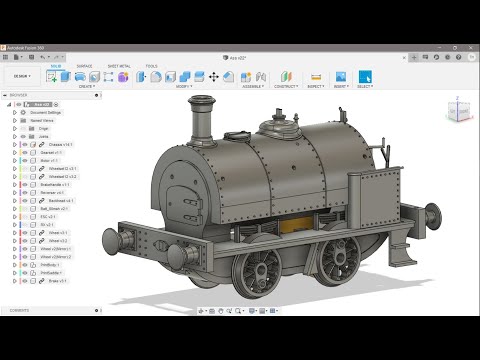Select the Press Pull tool
Viewport: 480px width, 360px height.
141,77
